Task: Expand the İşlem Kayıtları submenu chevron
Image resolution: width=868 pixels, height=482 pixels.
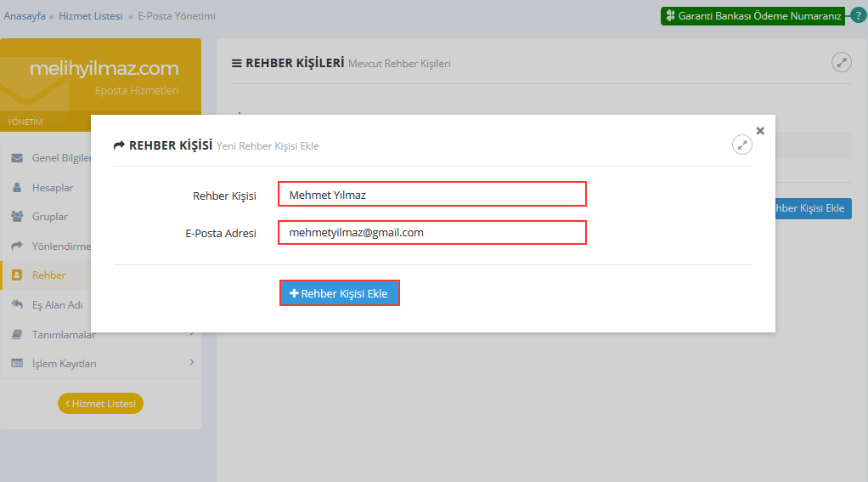Action: pos(191,363)
